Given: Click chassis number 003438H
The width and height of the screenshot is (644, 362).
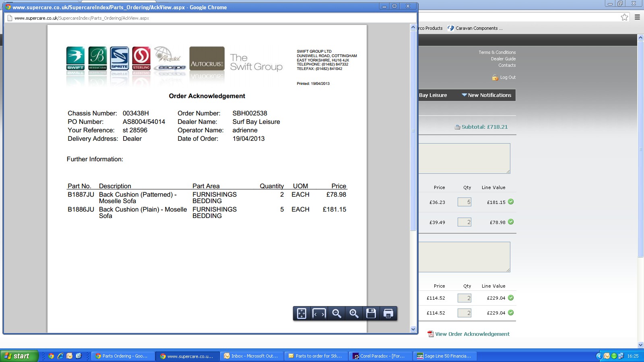Looking at the screenshot, I should click(x=136, y=113).
